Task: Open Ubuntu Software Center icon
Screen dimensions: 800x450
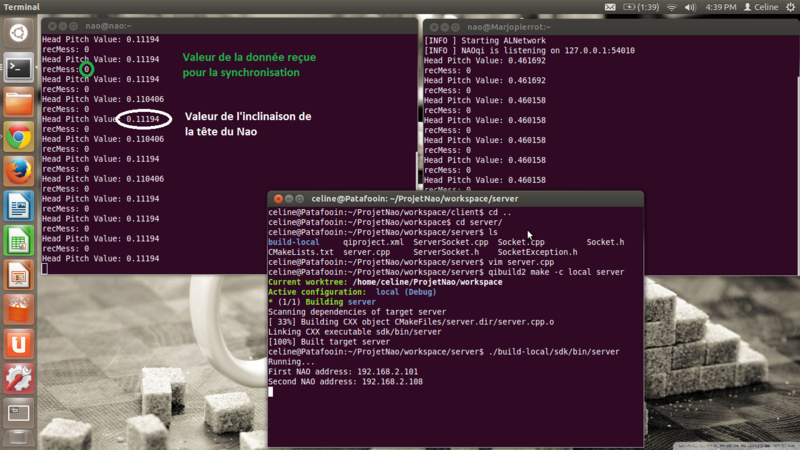Action: pyautogui.click(x=18, y=309)
